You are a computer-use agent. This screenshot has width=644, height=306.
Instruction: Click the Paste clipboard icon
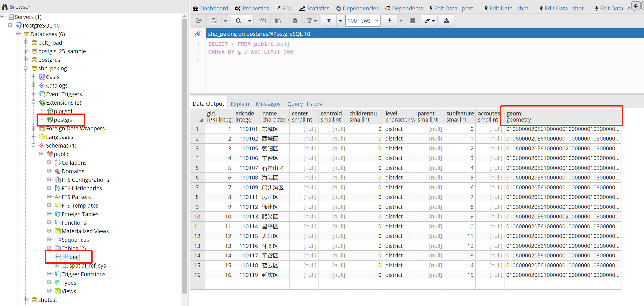pyautogui.click(x=278, y=21)
